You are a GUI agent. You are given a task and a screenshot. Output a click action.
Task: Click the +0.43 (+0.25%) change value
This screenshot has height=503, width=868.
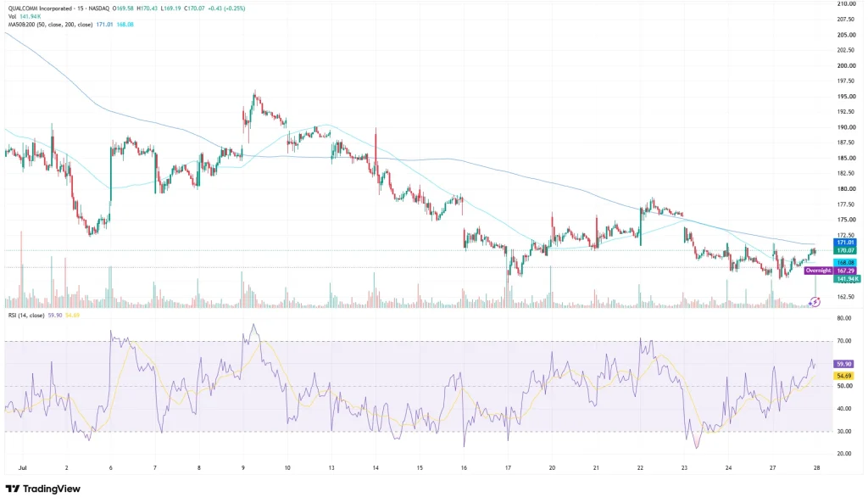[226, 8]
